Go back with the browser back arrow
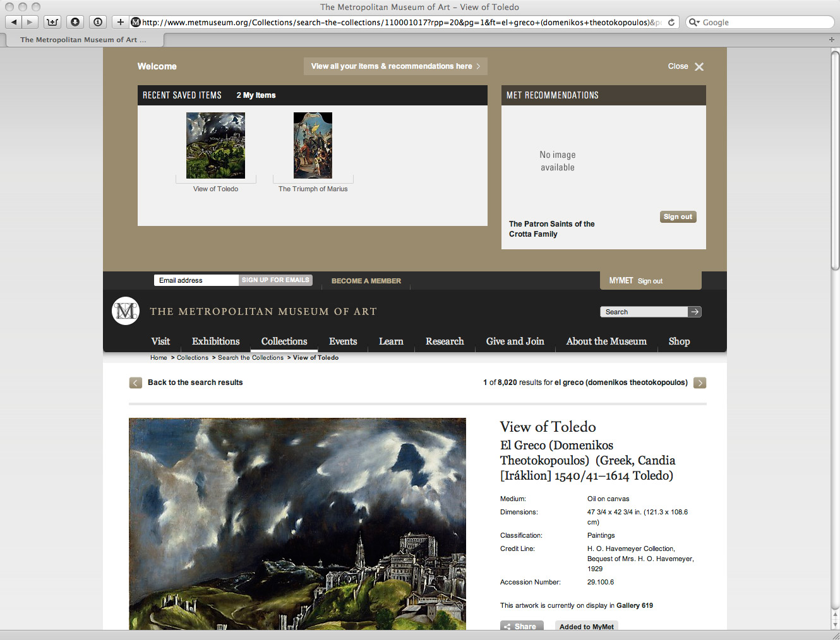 (x=14, y=22)
